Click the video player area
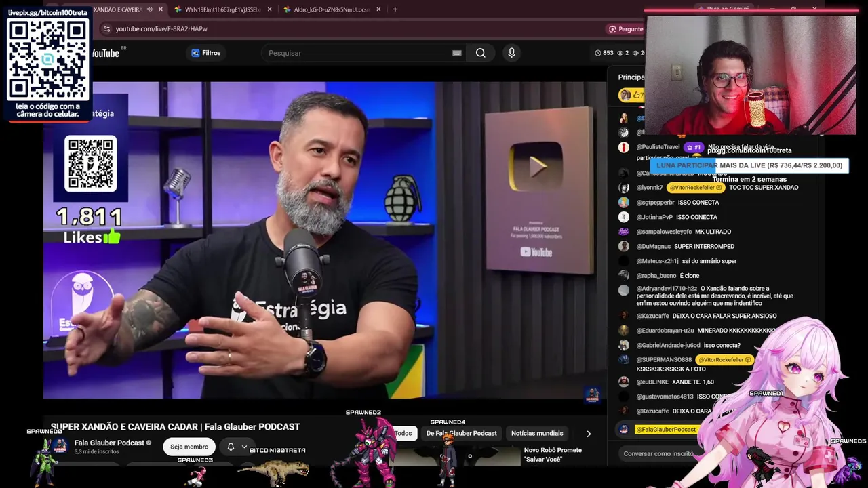Screen dimensions: 868x488 pos(325,240)
